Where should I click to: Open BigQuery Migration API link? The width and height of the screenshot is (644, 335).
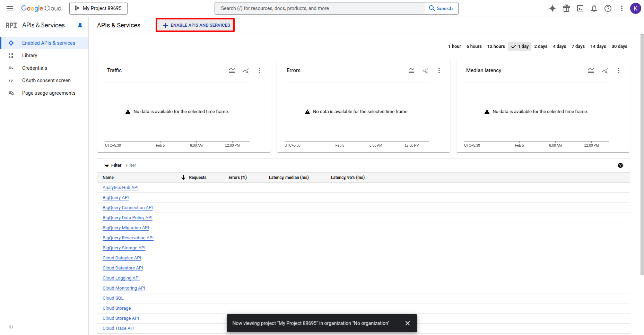(125, 228)
